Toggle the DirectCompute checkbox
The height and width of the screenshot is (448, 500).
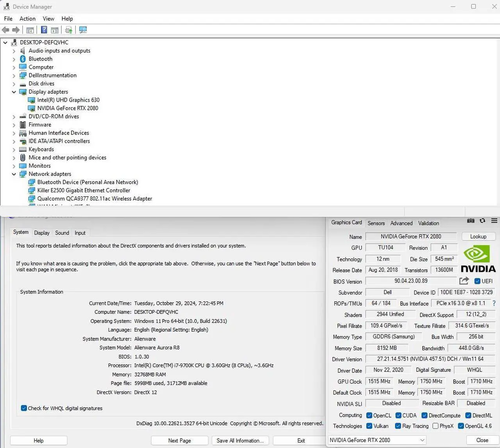425,415
